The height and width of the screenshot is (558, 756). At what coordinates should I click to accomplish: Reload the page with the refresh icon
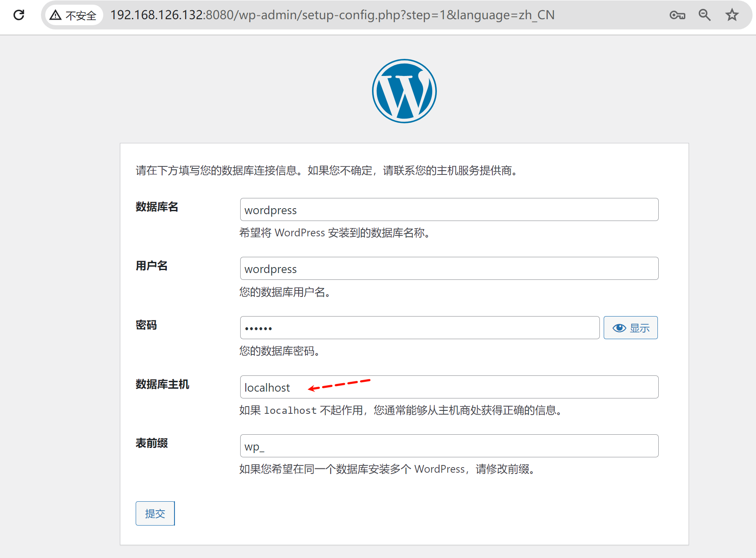click(x=19, y=15)
